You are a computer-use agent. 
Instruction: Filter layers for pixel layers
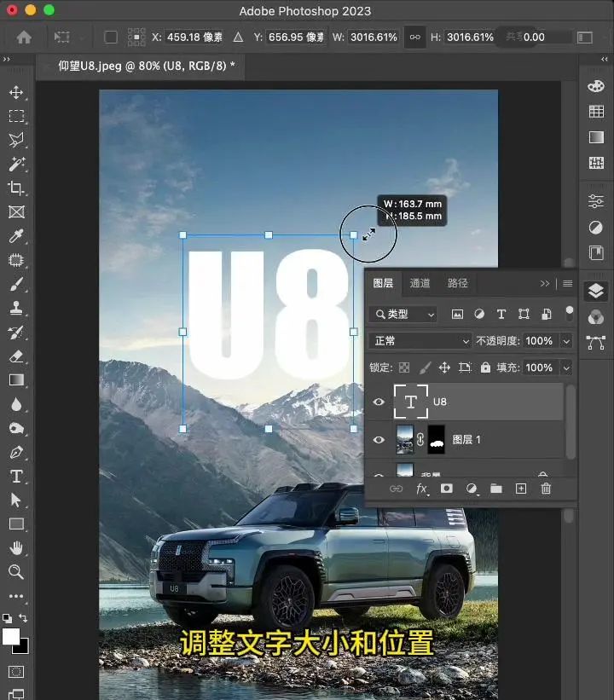(x=457, y=315)
